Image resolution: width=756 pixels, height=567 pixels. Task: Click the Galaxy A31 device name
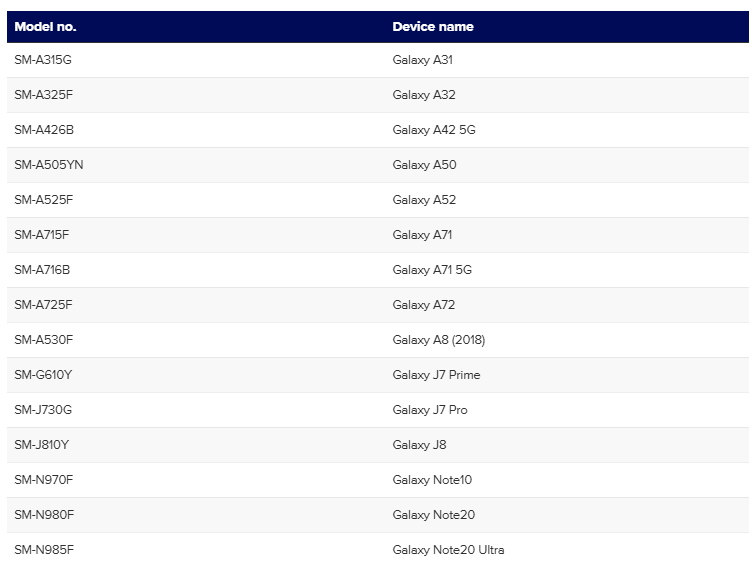pos(422,60)
